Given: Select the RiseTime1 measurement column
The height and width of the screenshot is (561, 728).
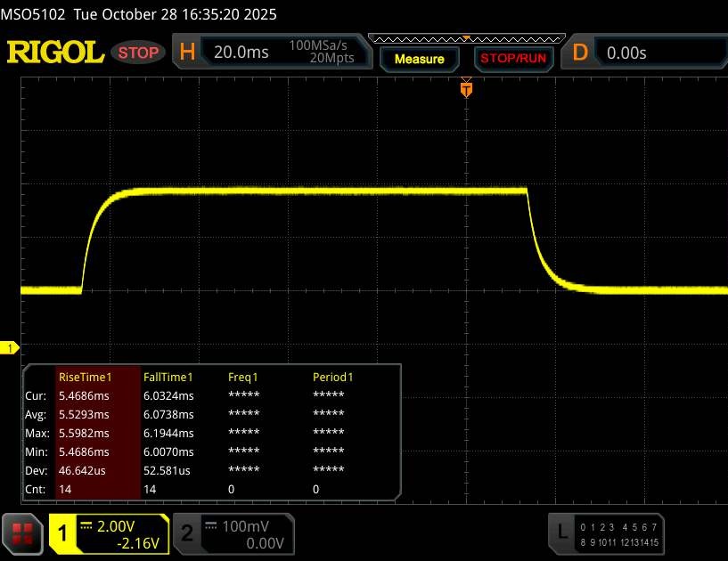Looking at the screenshot, I should (81, 377).
